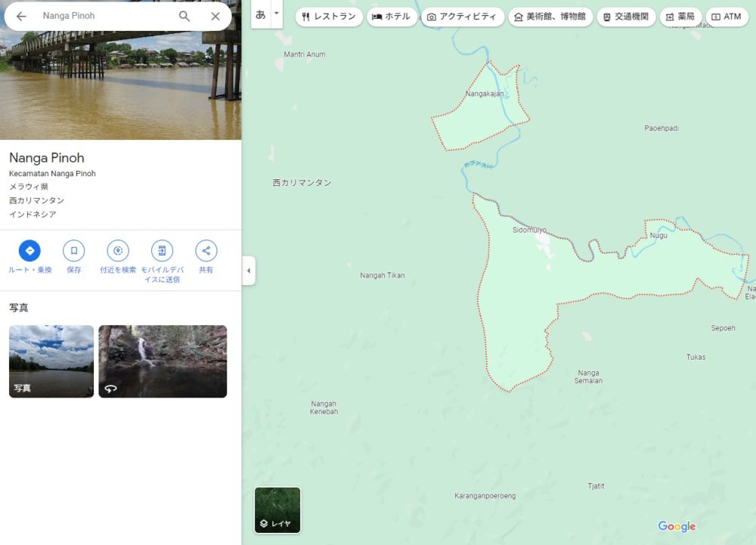This screenshot has height=545, width=756.
Task: Toggle the あ Japanese input button
Action: coord(261,14)
